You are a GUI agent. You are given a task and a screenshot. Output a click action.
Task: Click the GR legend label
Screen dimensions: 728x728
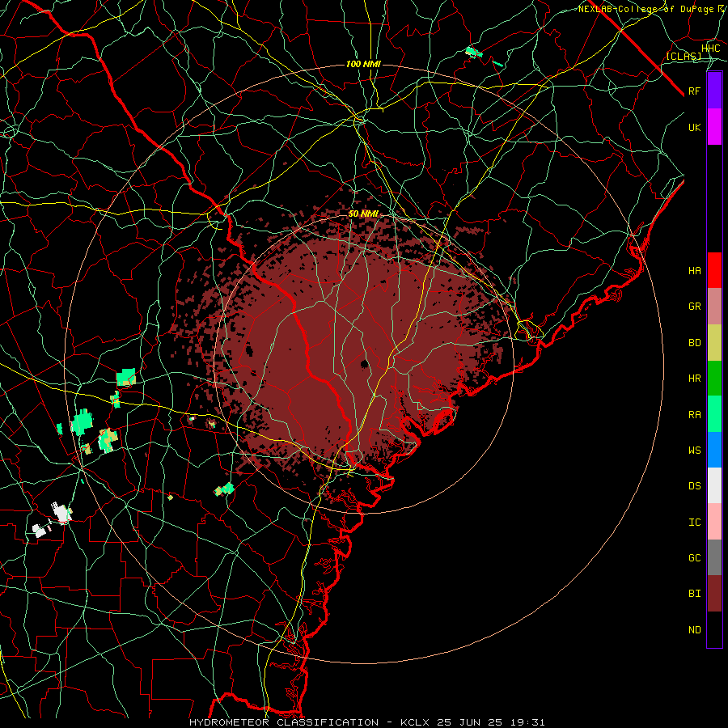click(x=695, y=307)
